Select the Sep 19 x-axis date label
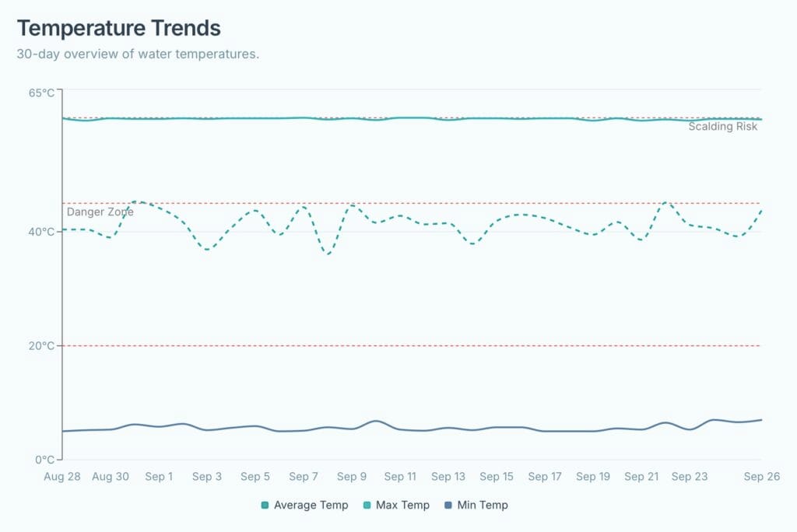This screenshot has height=532, width=797. click(593, 477)
